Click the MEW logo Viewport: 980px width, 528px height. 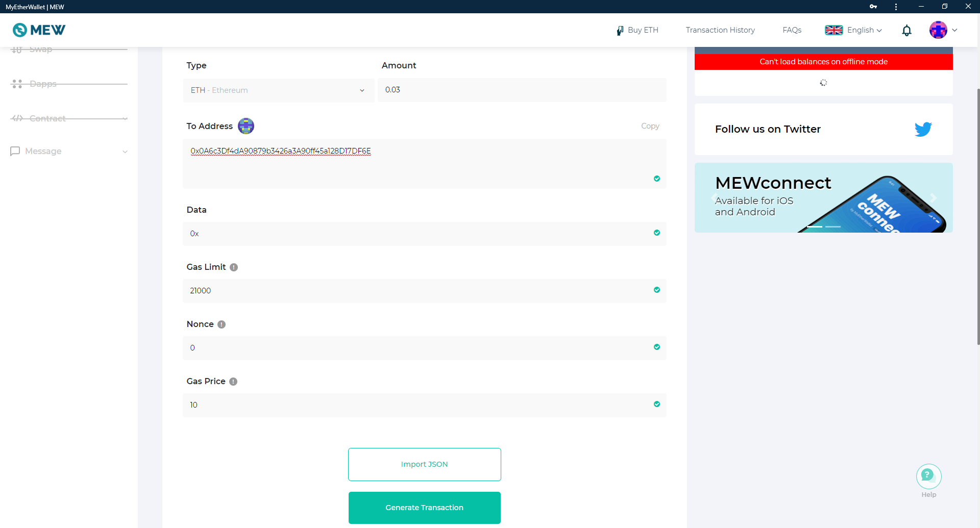39,30
